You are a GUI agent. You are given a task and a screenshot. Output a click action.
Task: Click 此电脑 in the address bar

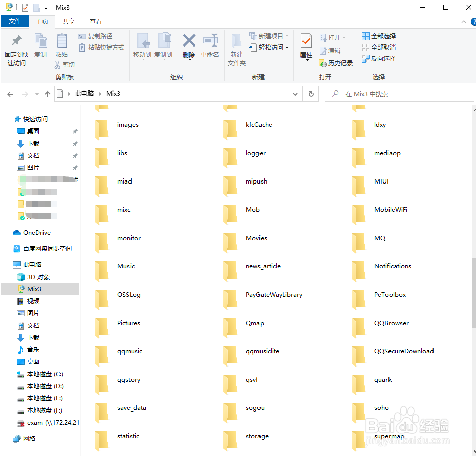(x=84, y=94)
